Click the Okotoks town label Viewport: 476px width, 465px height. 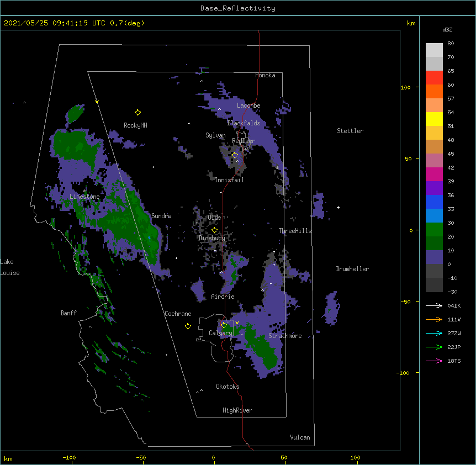point(228,387)
